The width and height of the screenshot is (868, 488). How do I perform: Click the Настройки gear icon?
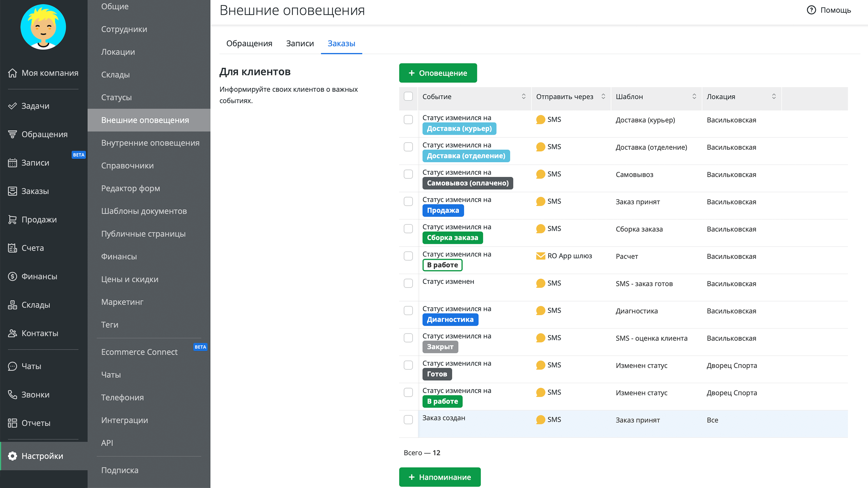coord(13,456)
